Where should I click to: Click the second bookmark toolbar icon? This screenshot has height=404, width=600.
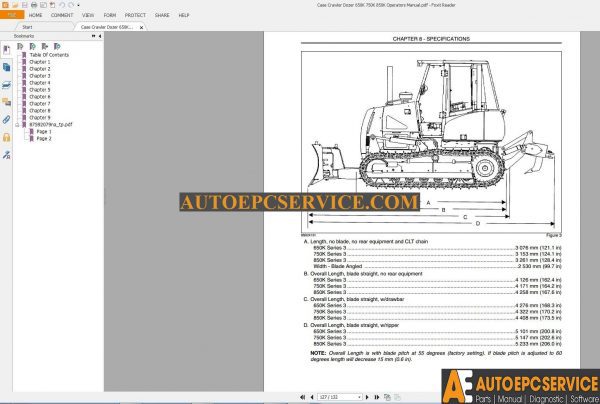[x=33, y=46]
